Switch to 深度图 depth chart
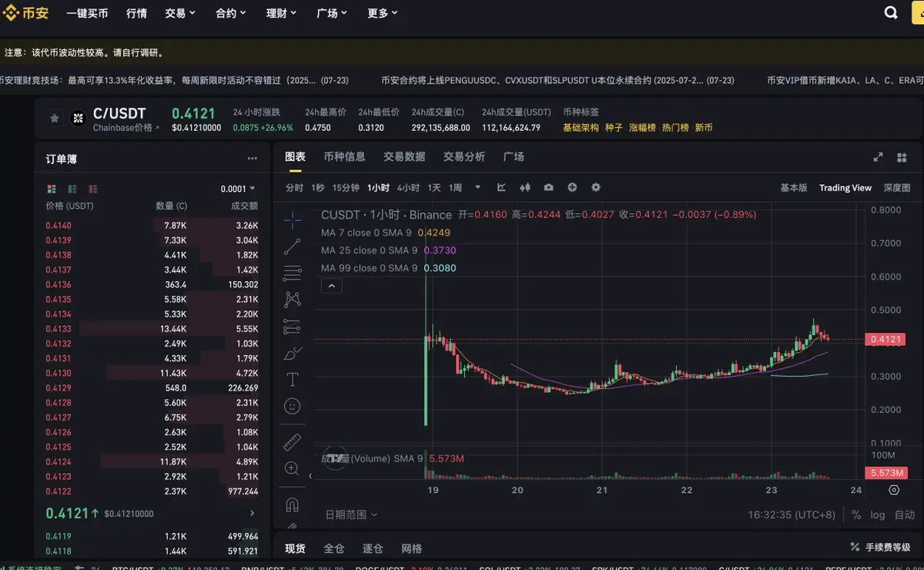The width and height of the screenshot is (924, 570). click(896, 187)
